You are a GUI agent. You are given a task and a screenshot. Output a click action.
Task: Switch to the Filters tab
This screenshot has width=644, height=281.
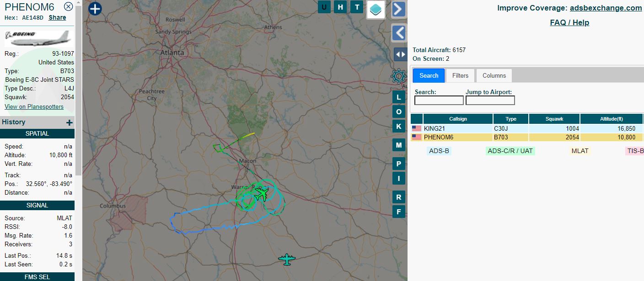click(x=461, y=75)
